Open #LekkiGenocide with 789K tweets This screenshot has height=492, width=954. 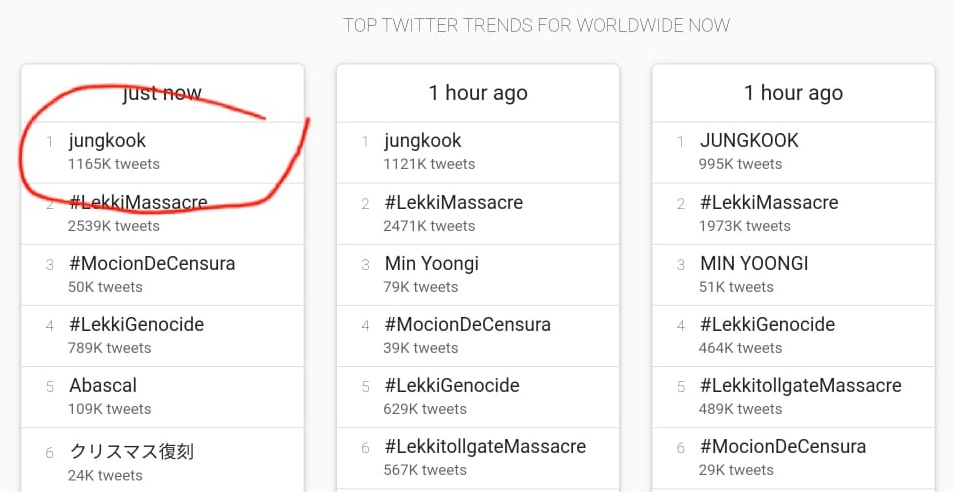coord(136,325)
